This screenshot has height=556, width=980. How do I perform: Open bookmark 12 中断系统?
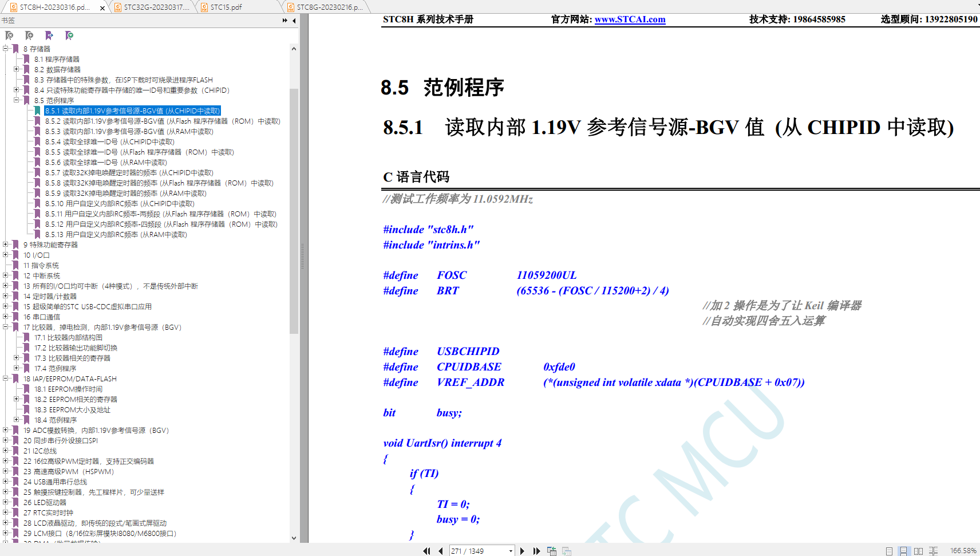[41, 276]
